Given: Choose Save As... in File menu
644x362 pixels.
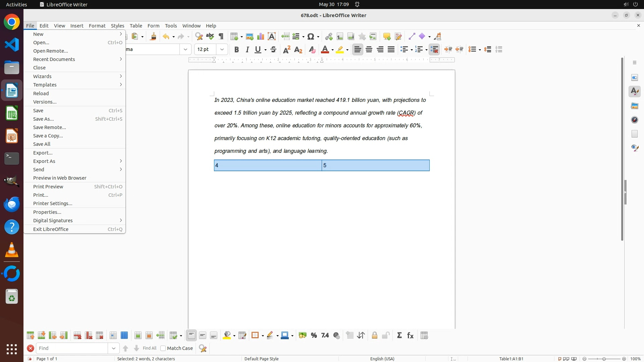Looking at the screenshot, I should tap(44, 119).
